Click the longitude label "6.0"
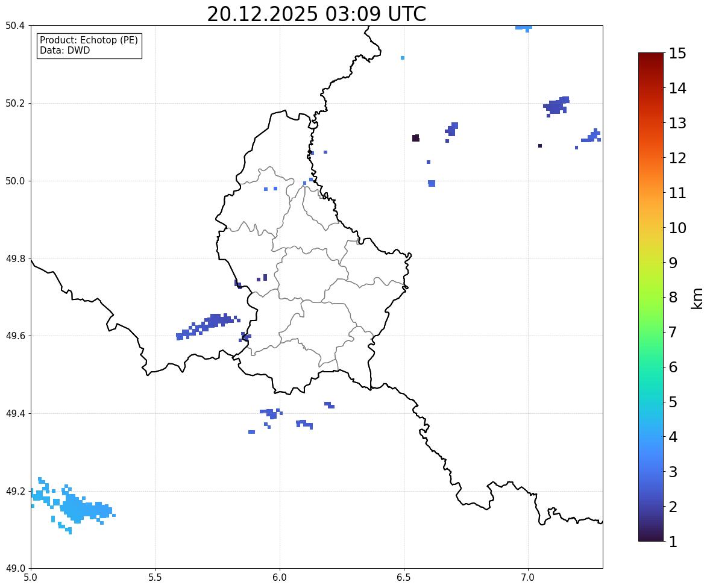710x588 pixels. pyautogui.click(x=280, y=578)
